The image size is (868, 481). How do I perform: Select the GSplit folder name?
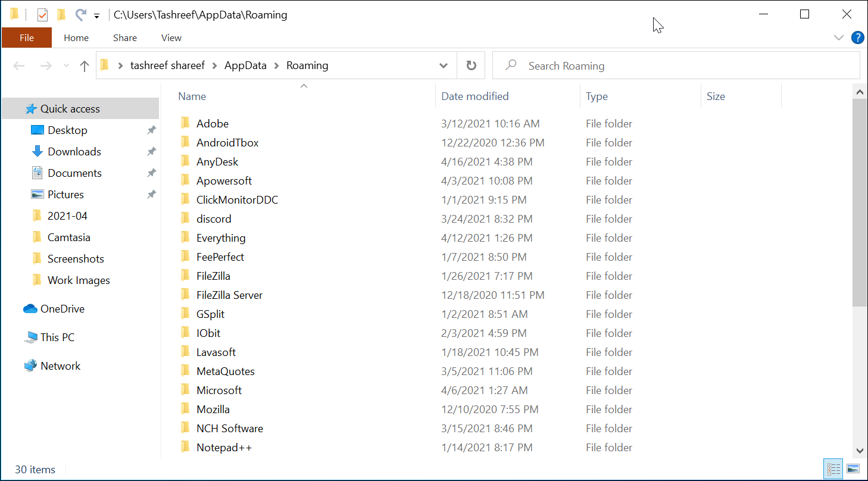point(210,314)
